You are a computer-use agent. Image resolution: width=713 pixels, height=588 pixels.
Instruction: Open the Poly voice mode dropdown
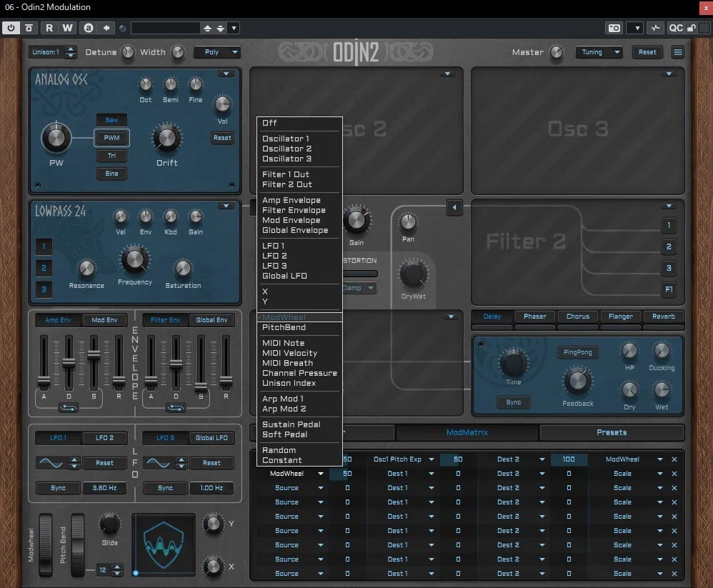216,52
